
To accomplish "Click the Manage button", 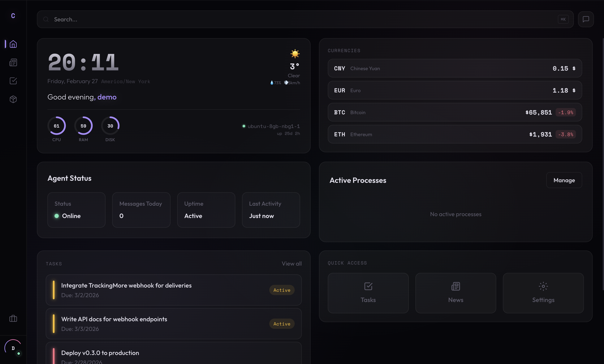I will (564, 180).
